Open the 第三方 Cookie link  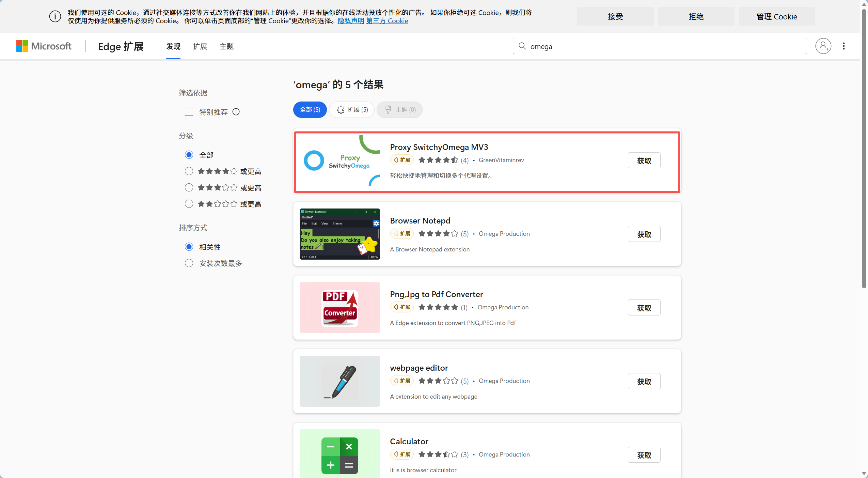pos(387,21)
